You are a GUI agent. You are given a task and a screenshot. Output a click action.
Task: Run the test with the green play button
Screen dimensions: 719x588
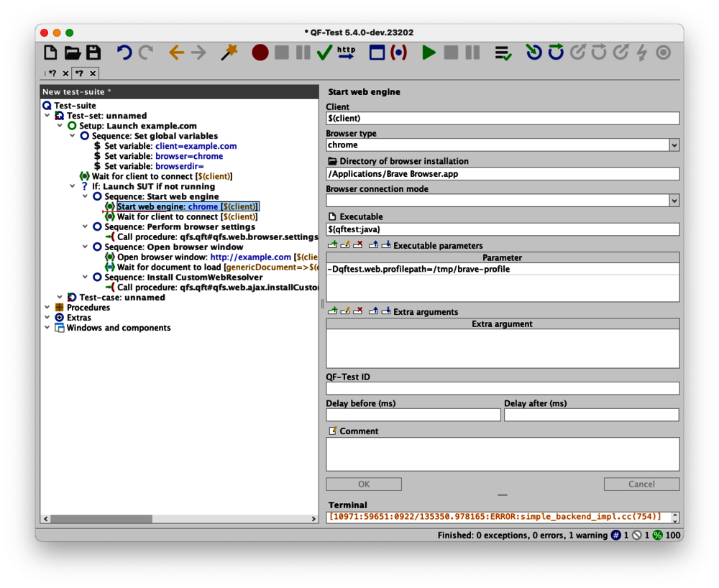(429, 52)
